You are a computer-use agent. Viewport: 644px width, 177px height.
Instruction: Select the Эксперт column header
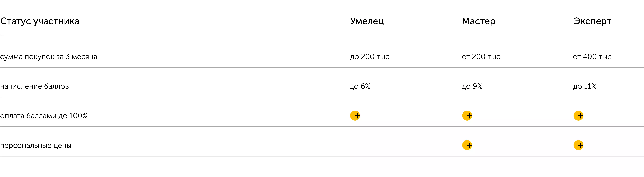592,21
